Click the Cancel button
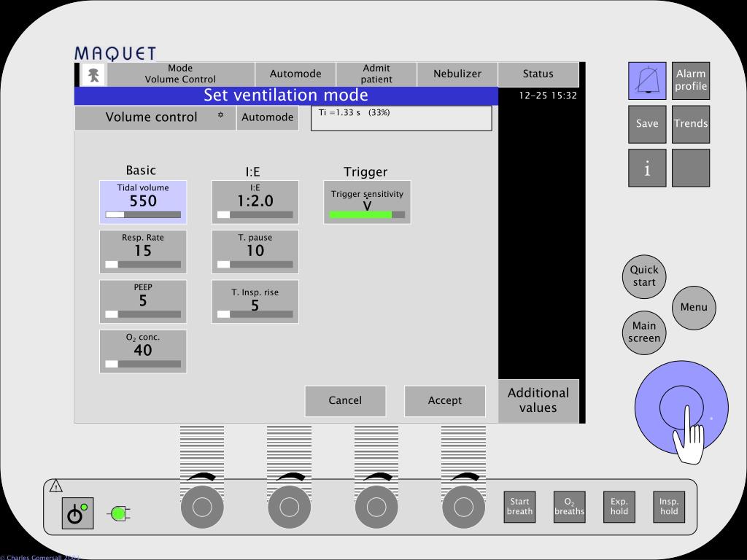Image resolution: width=747 pixels, height=560 pixels. [345, 401]
